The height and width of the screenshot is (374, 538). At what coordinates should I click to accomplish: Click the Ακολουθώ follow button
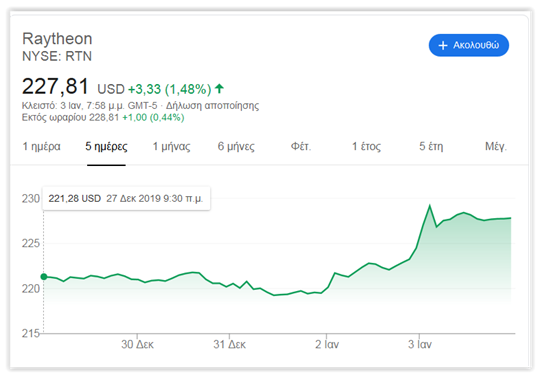point(468,45)
